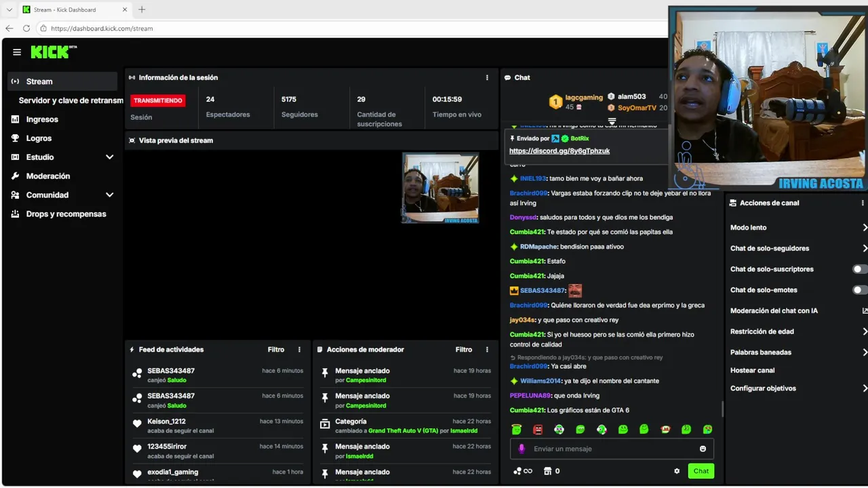
Task: Click Hostear canal
Action: [x=752, y=371]
